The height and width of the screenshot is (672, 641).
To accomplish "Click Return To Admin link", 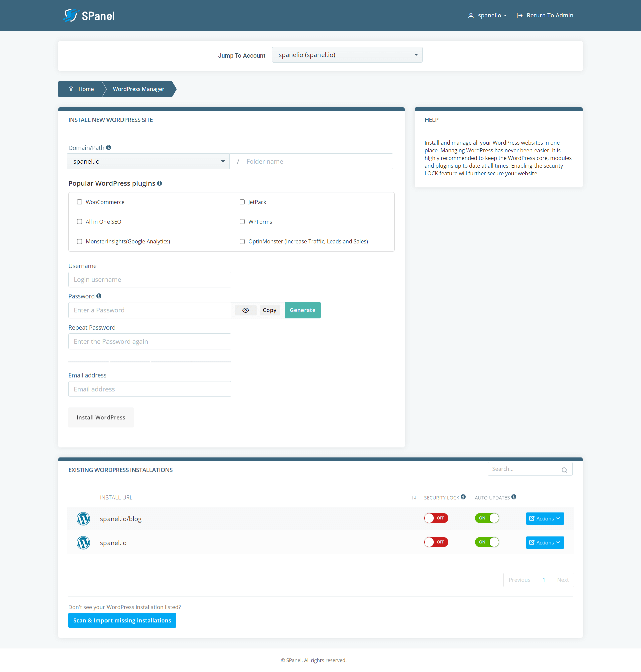I will 545,15.
